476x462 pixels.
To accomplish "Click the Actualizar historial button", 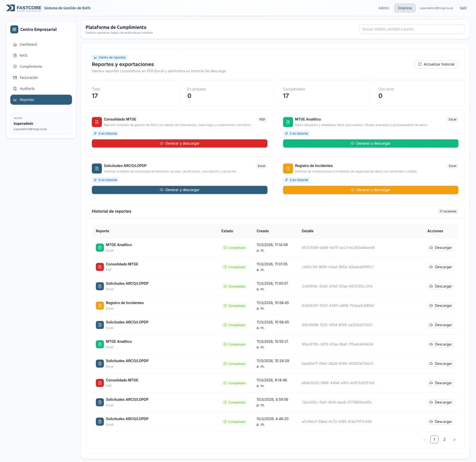I will (x=436, y=64).
